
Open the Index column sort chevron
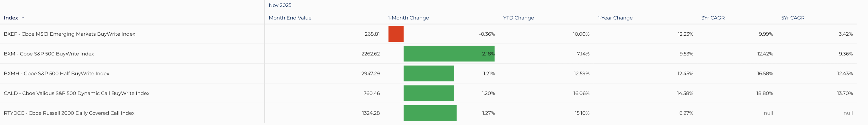click(23, 18)
